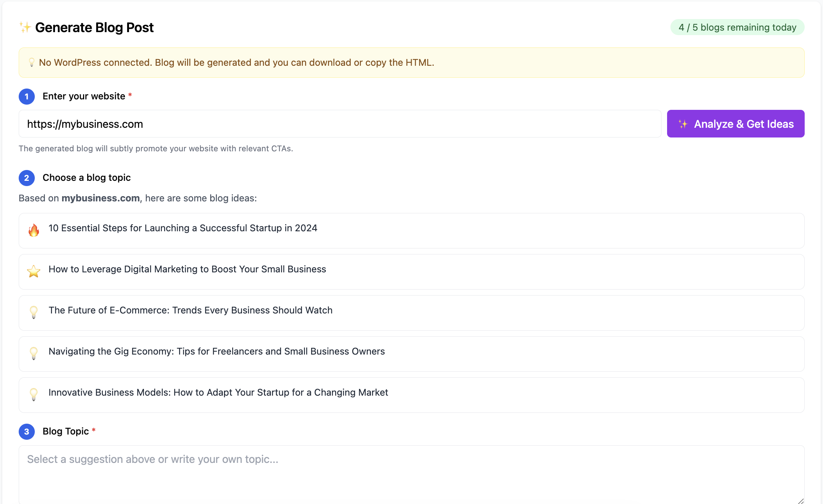Click the 'Enter your website' label
The height and width of the screenshot is (504, 823).
tap(84, 96)
